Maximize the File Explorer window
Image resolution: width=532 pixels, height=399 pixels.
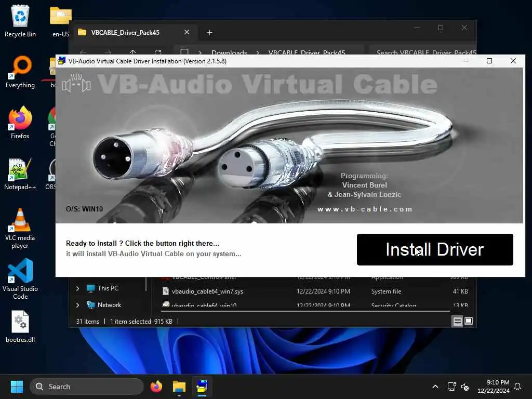pos(441,28)
